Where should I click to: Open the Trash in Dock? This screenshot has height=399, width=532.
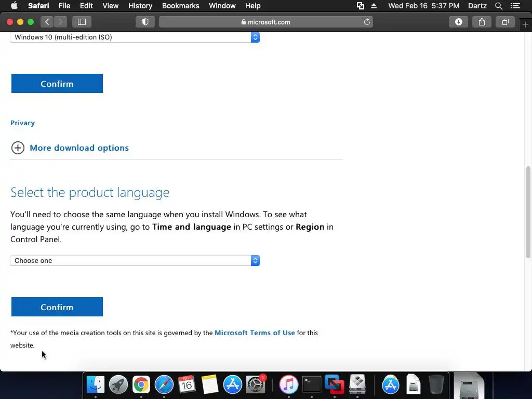(436, 385)
